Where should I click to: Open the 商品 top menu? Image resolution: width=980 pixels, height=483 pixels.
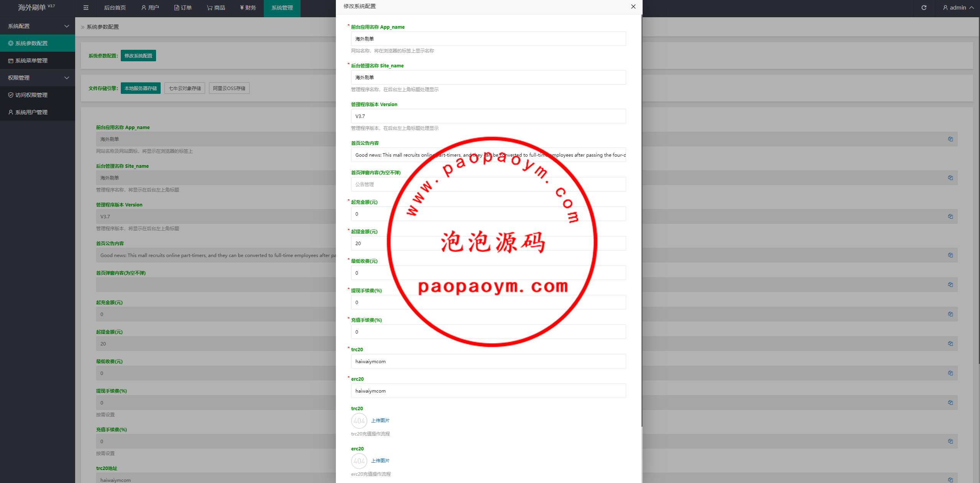pos(216,8)
